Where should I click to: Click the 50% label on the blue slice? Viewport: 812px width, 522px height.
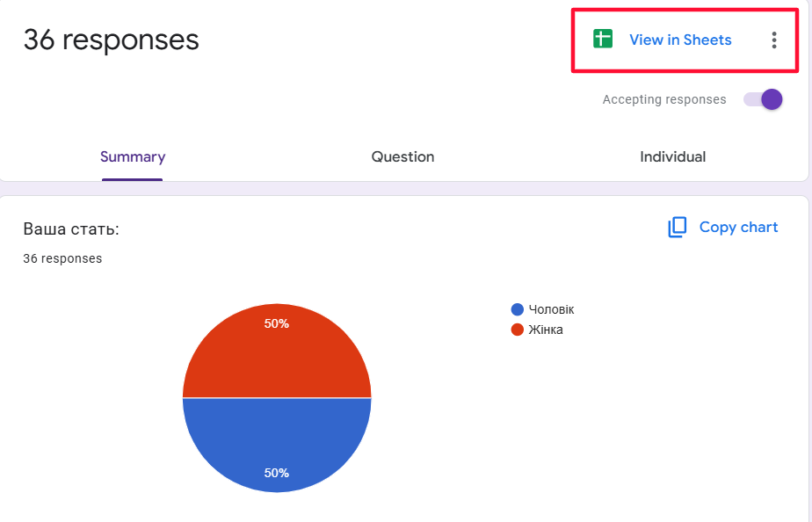click(277, 473)
